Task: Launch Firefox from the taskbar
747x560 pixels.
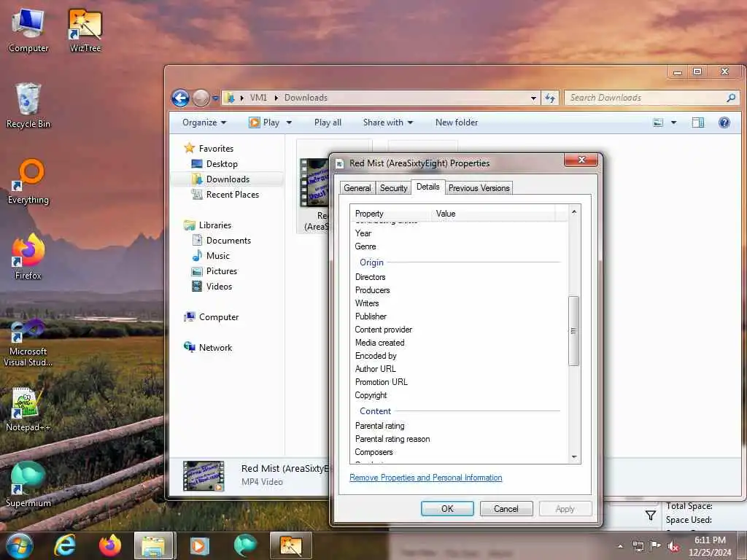Action: pyautogui.click(x=110, y=545)
